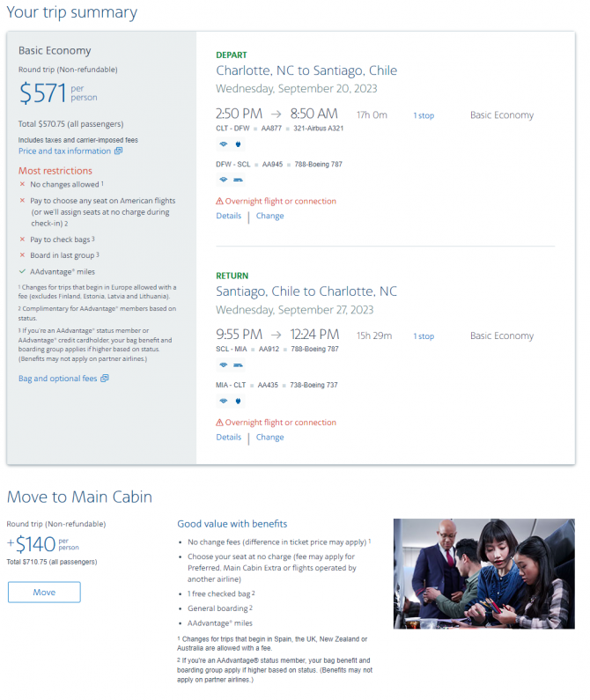Change the return Santiago to Charlotte flight
Image resolution: width=590 pixels, height=700 pixels.
(269, 437)
